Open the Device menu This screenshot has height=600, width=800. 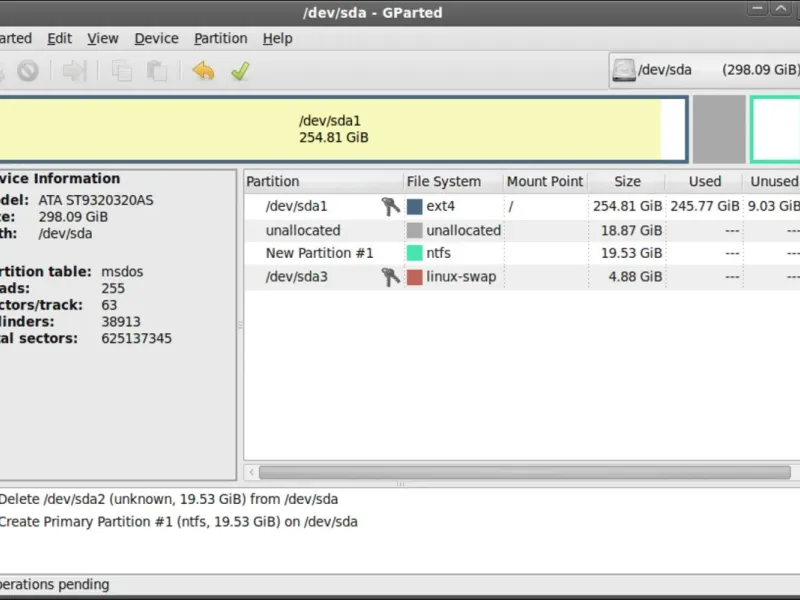(x=156, y=38)
